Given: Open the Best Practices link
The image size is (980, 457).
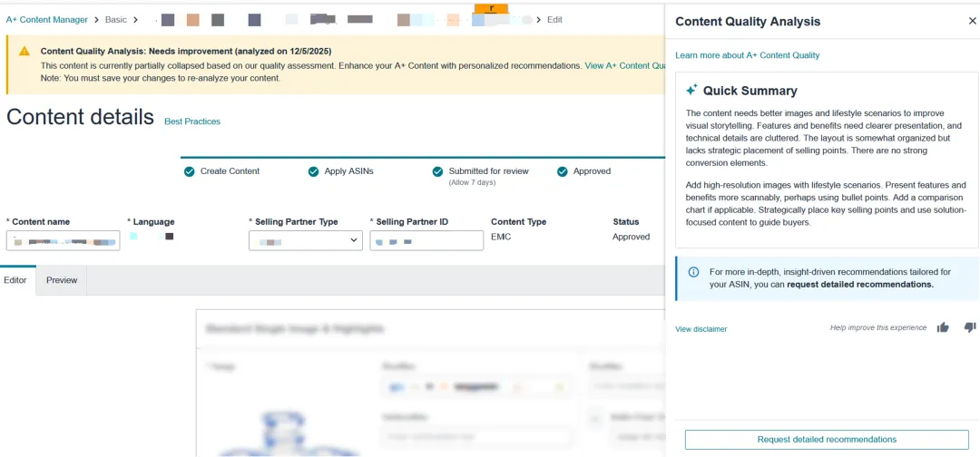Looking at the screenshot, I should (192, 122).
